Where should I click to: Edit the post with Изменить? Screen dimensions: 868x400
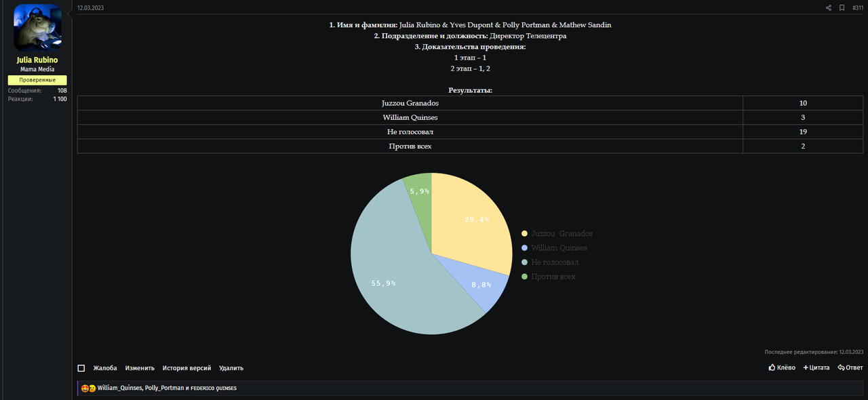[140, 368]
